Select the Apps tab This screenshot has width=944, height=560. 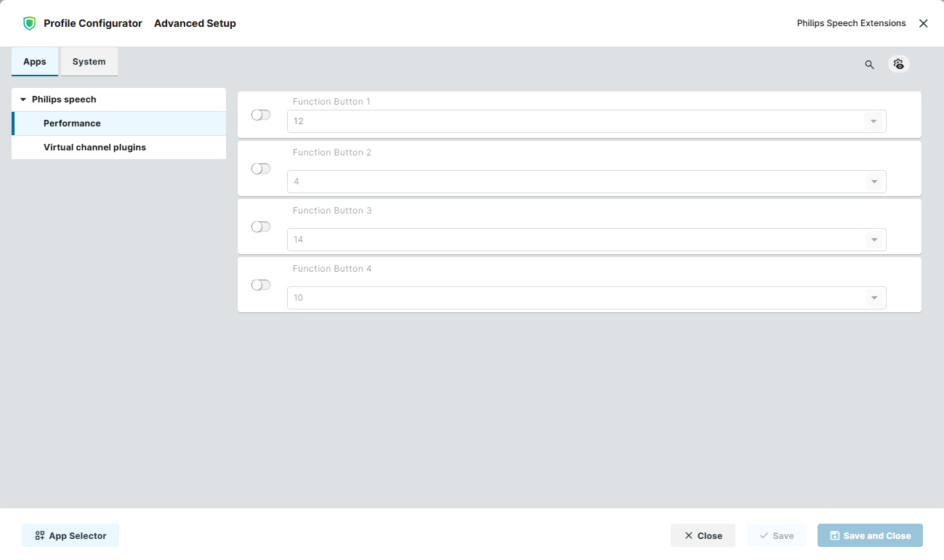[35, 62]
